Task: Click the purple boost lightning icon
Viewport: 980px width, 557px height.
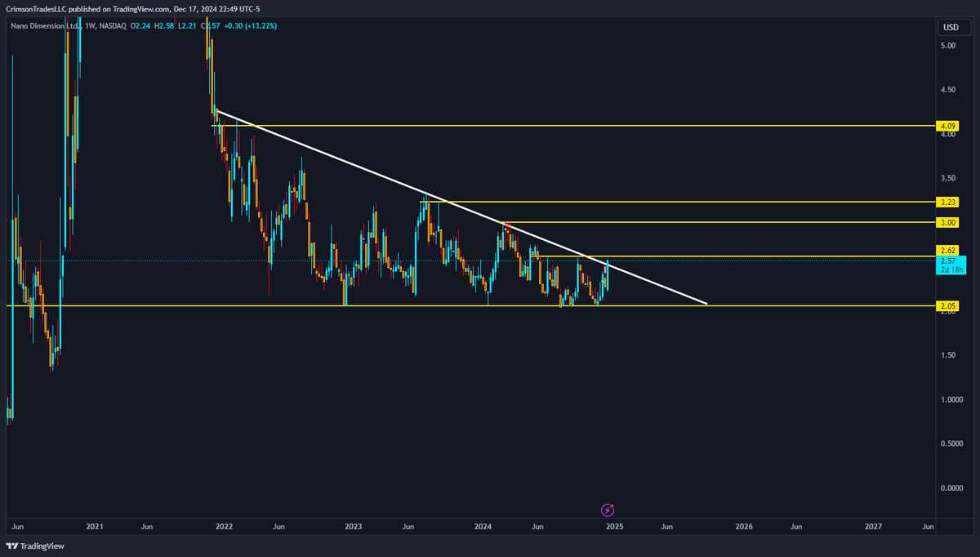Action: [x=608, y=510]
